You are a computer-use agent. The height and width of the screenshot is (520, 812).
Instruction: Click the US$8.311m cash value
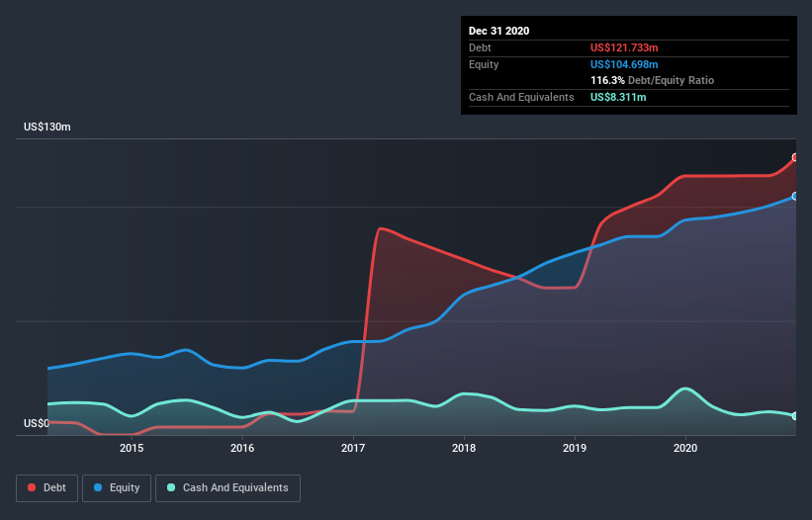[x=618, y=97]
